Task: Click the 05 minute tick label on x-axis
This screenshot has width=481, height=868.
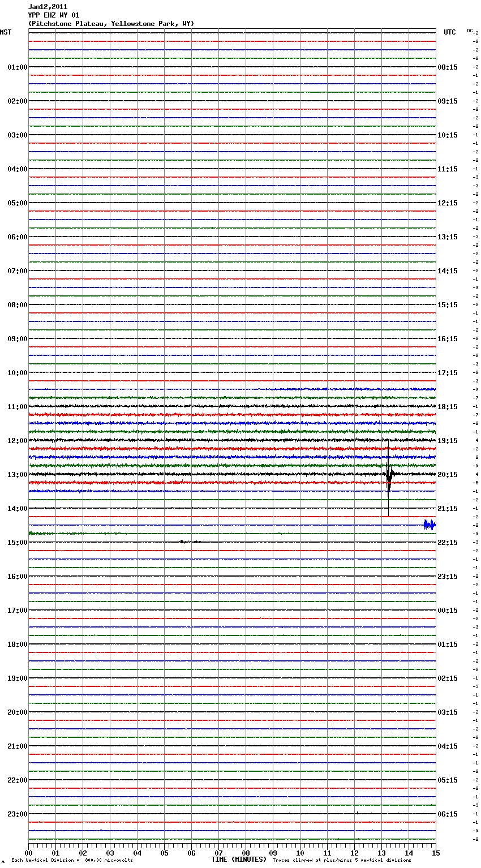Action: point(164,853)
